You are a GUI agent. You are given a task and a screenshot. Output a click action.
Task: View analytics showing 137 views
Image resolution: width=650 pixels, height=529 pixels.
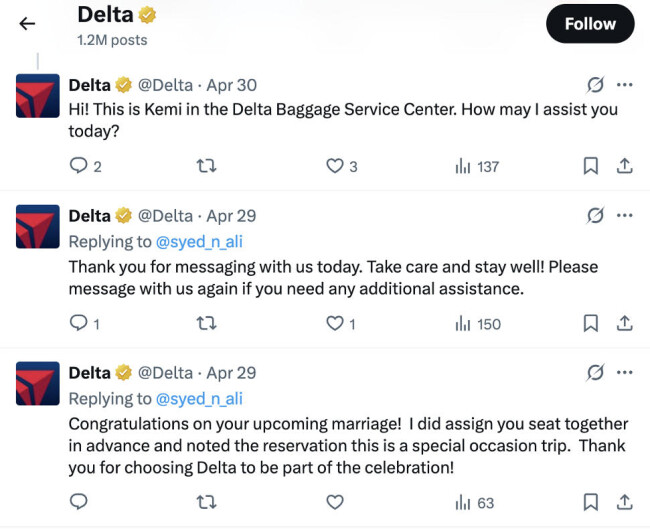click(477, 167)
